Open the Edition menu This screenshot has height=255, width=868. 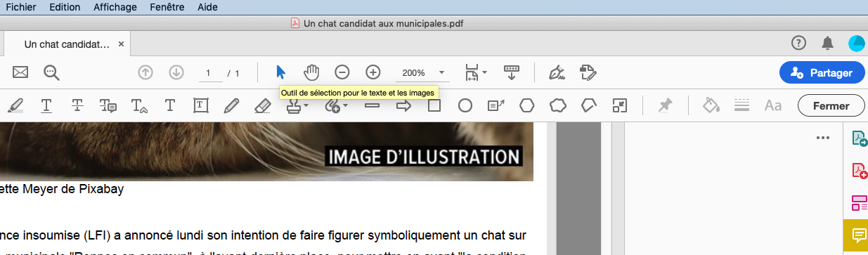(65, 7)
